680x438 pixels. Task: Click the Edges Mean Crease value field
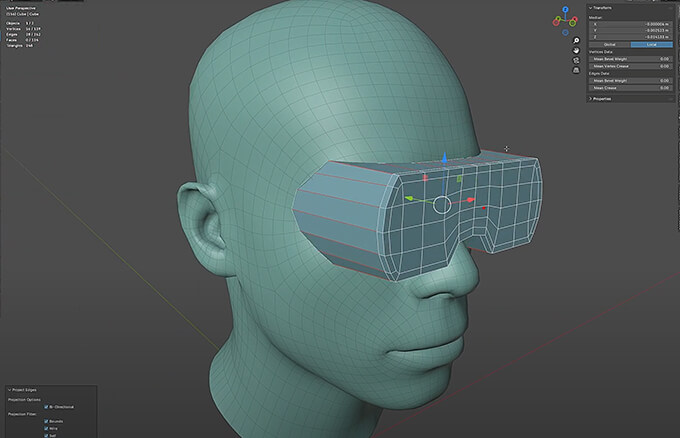(x=630, y=87)
